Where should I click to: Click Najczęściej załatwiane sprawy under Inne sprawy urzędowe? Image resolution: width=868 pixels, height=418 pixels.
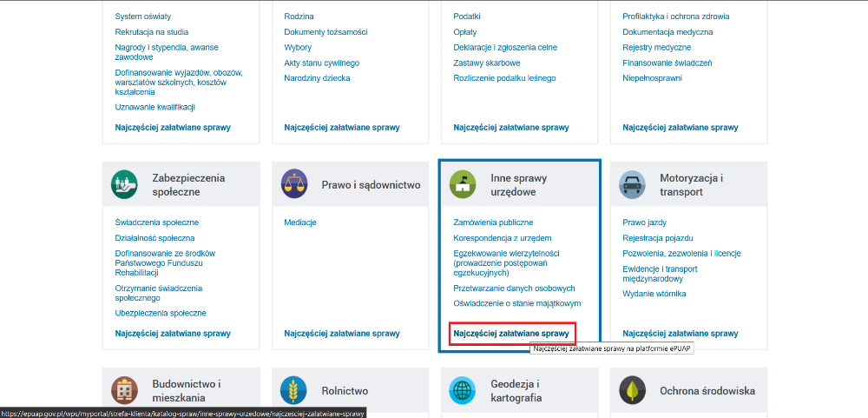(511, 333)
